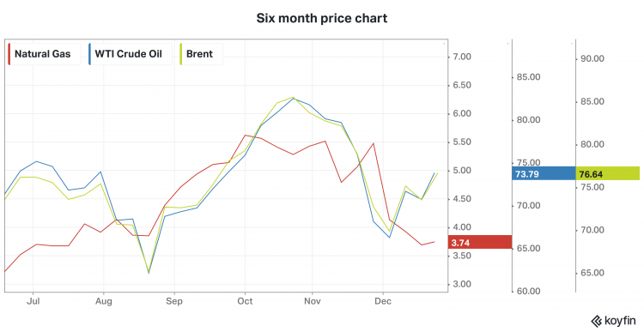Screen dimensions: 644x332
Task: Click the Aug marker on time axis
Action: tap(104, 301)
